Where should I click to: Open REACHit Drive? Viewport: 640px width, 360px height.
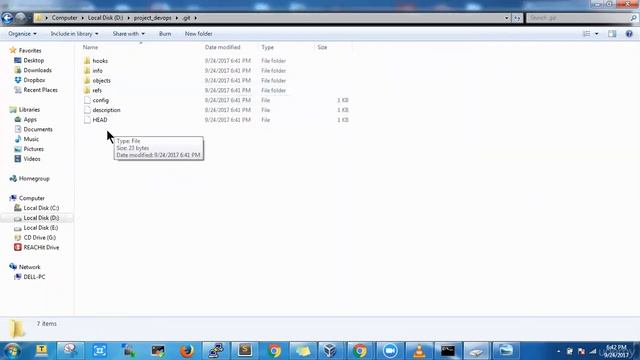41,247
